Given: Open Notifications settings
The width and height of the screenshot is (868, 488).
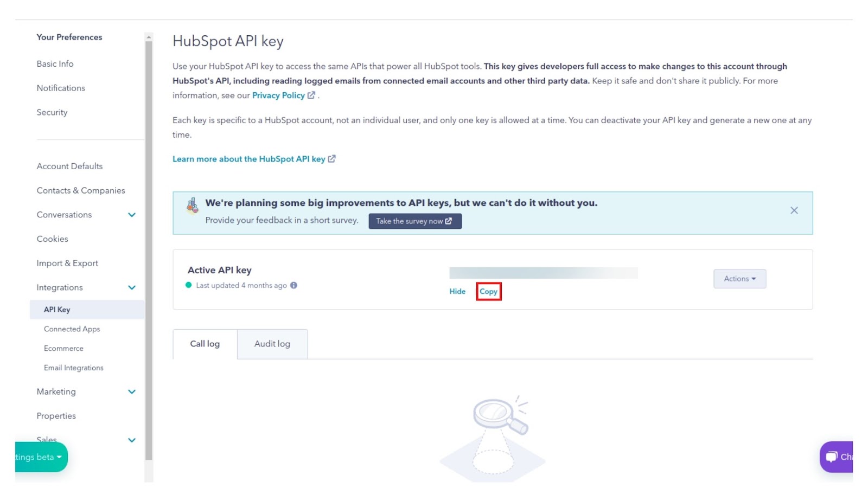Looking at the screenshot, I should point(61,88).
